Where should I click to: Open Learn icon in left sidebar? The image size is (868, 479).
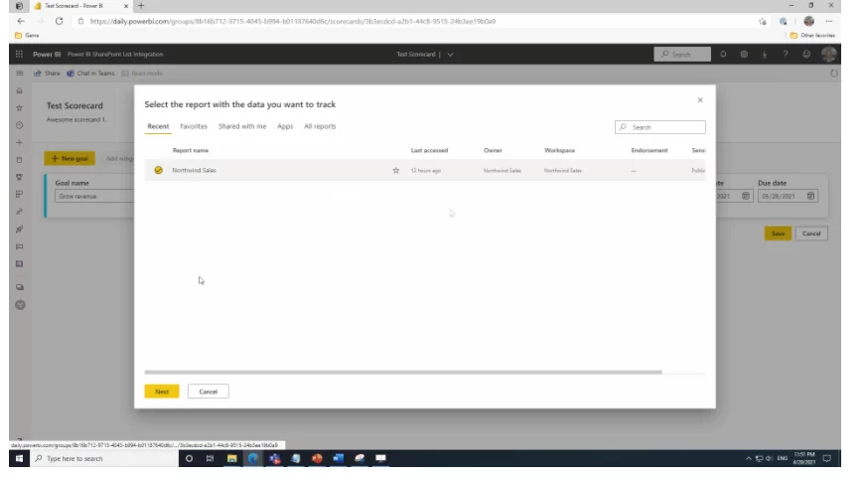pos(20,246)
